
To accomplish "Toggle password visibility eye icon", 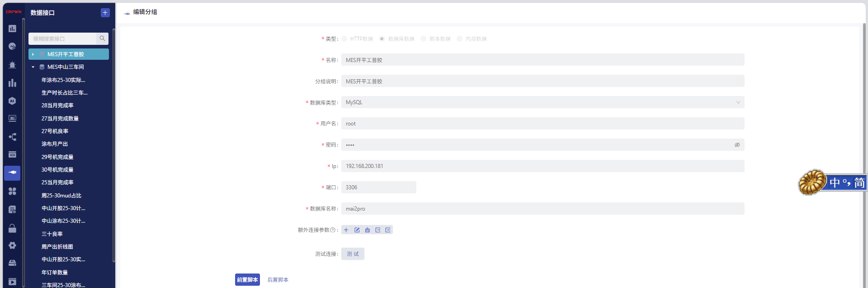I will [737, 145].
